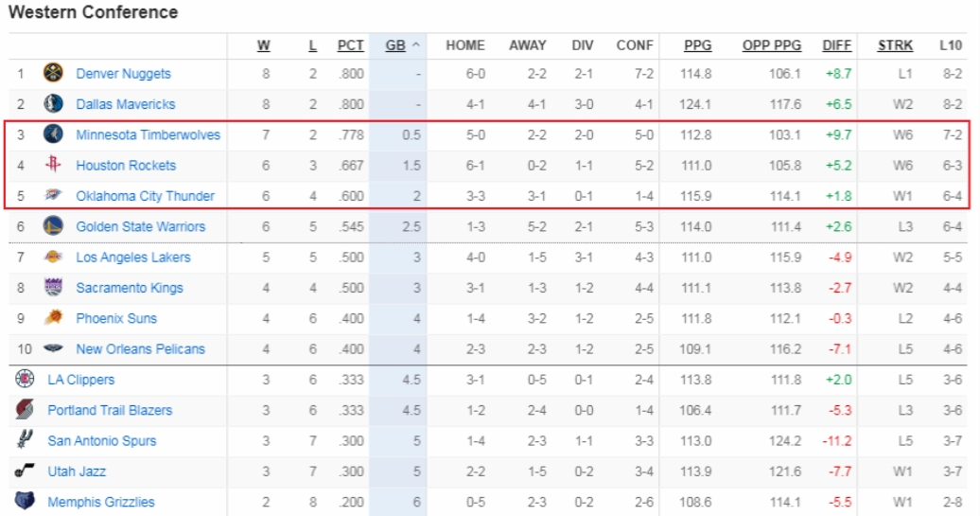Click the Houston Rockets logo icon
980x516 pixels.
click(53, 165)
